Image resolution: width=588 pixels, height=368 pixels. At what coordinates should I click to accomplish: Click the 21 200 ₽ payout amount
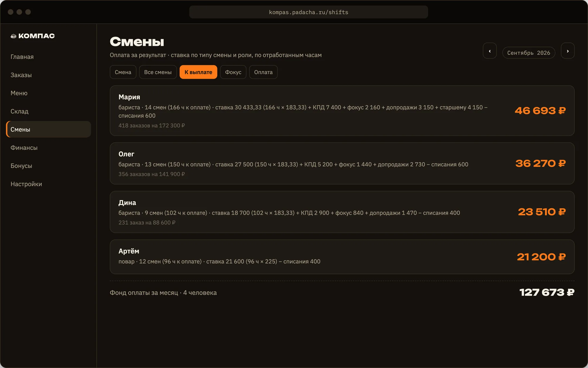(x=541, y=257)
